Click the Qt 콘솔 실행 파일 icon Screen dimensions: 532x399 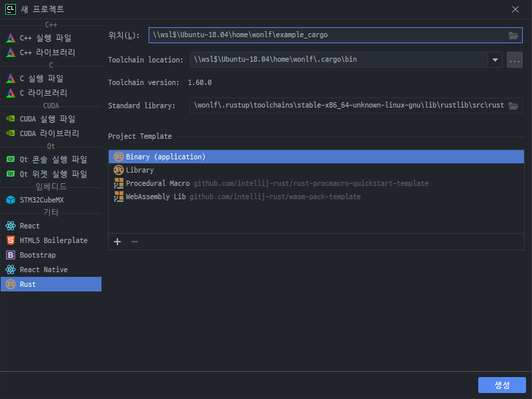point(11,159)
